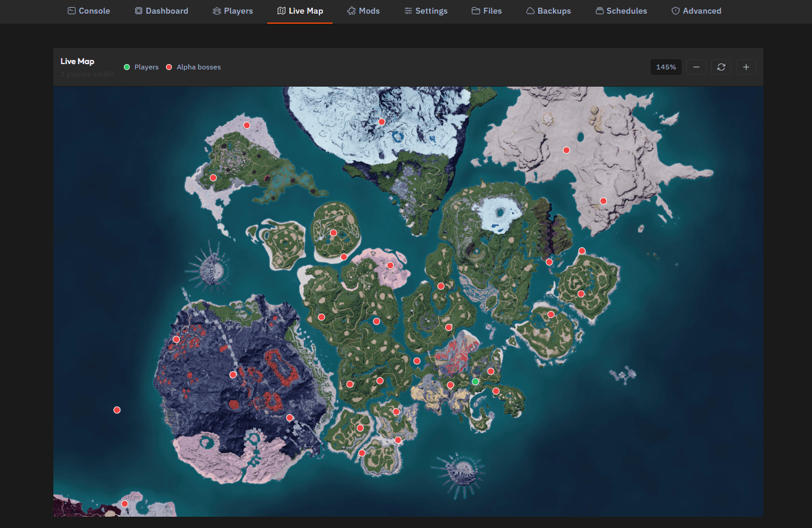Viewport: 812px width, 528px height.
Task: Refresh the live map view
Action: (x=721, y=67)
